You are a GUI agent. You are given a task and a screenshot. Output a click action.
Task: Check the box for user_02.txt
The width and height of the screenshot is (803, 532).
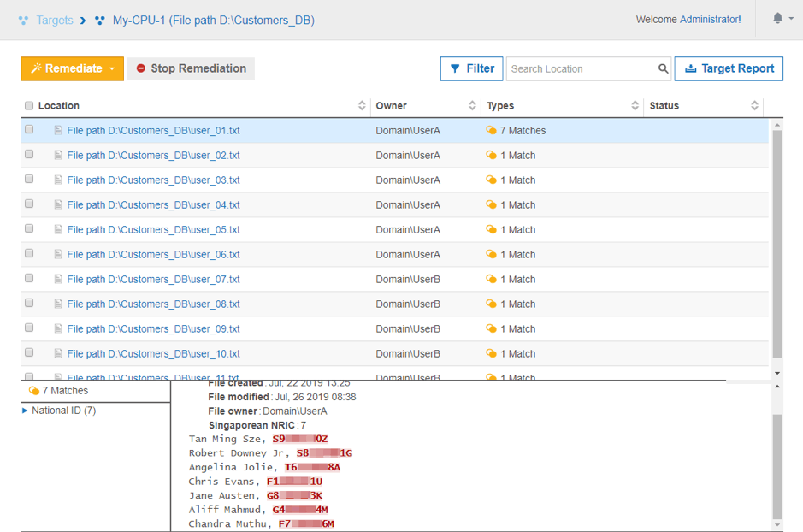click(29, 155)
